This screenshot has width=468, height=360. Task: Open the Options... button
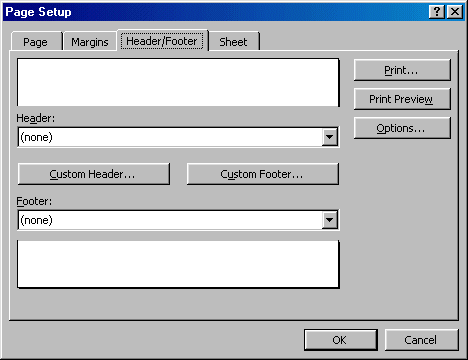(402, 128)
